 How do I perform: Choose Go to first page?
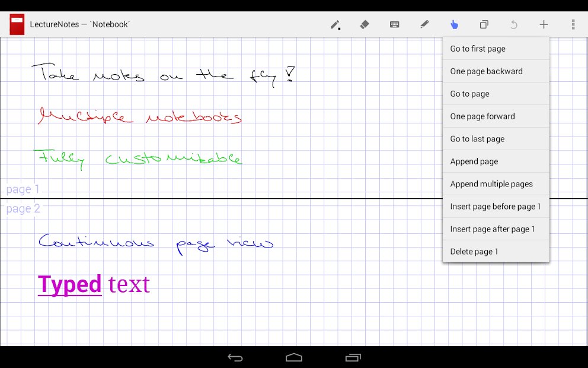point(496,48)
